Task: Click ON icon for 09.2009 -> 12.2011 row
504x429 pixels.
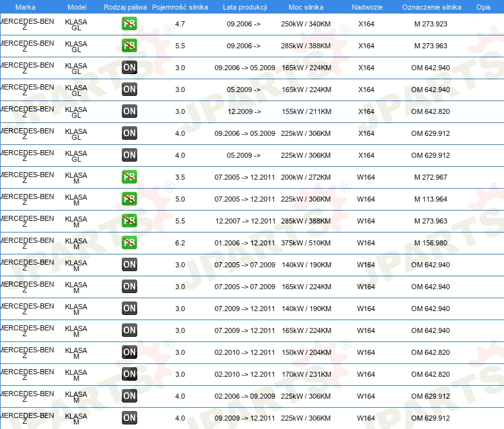Action: [129, 418]
